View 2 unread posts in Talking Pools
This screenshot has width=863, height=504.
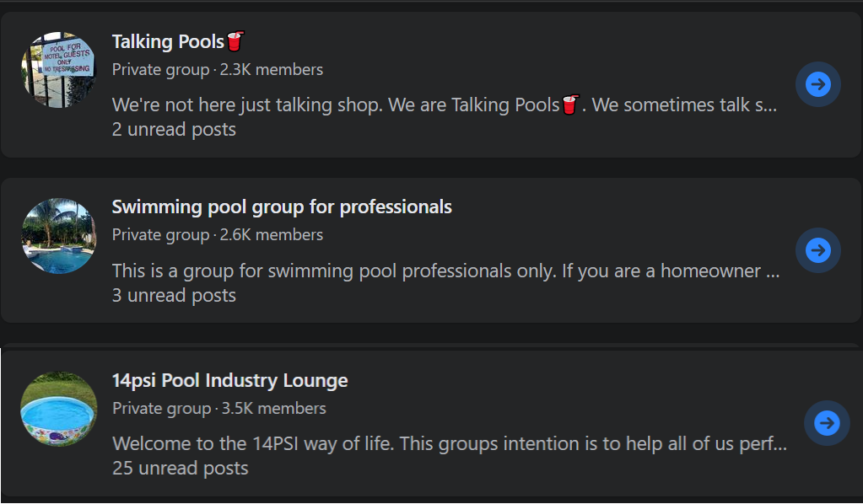click(174, 130)
